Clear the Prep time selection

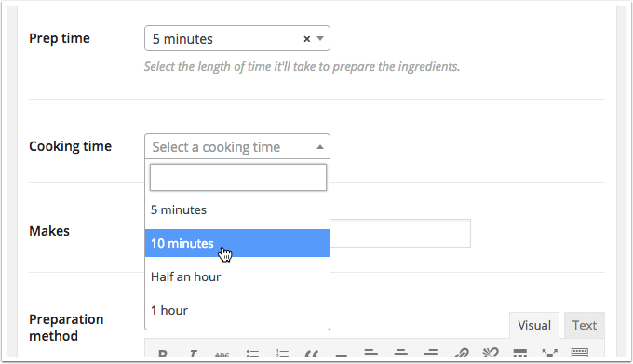pos(307,39)
